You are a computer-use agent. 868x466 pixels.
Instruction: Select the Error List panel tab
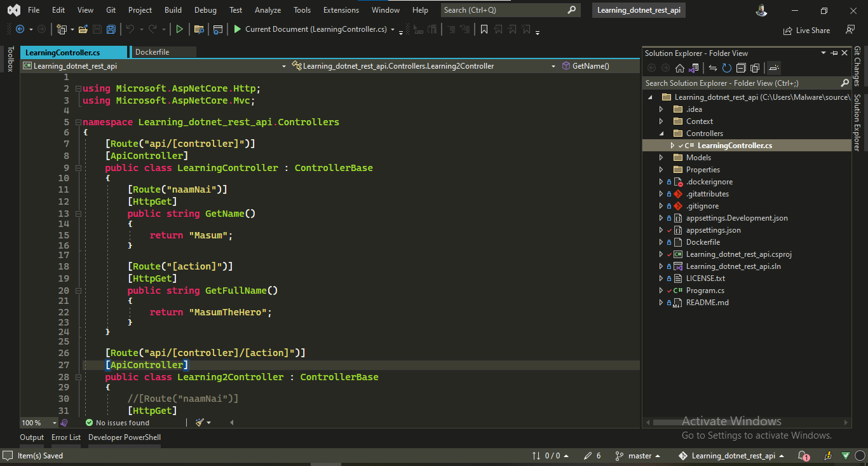point(65,437)
